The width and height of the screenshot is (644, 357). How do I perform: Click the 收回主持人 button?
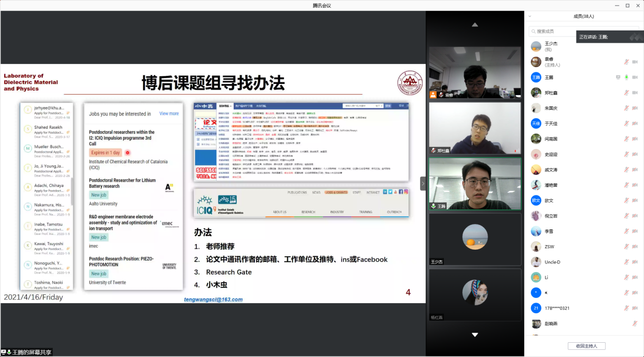(586, 346)
